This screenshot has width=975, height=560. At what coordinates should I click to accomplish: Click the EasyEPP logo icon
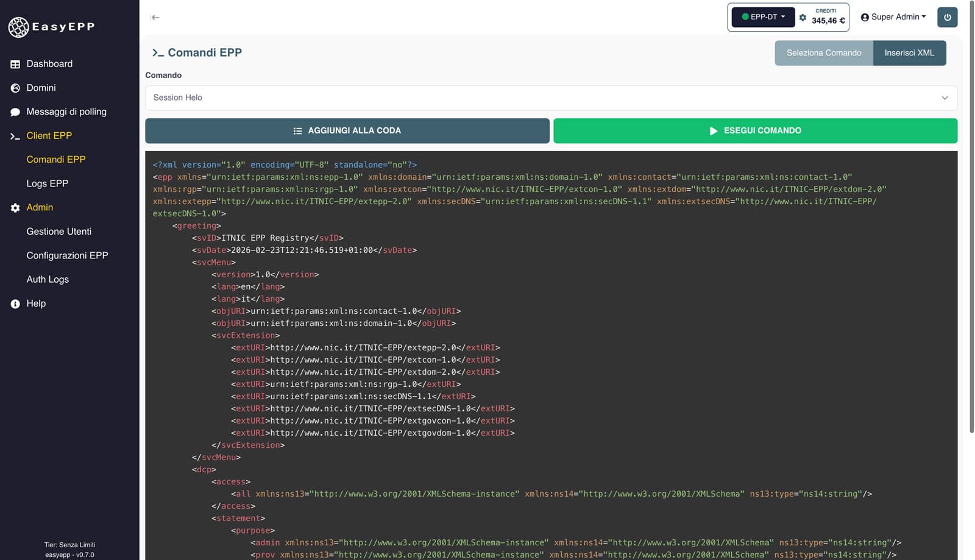(18, 27)
